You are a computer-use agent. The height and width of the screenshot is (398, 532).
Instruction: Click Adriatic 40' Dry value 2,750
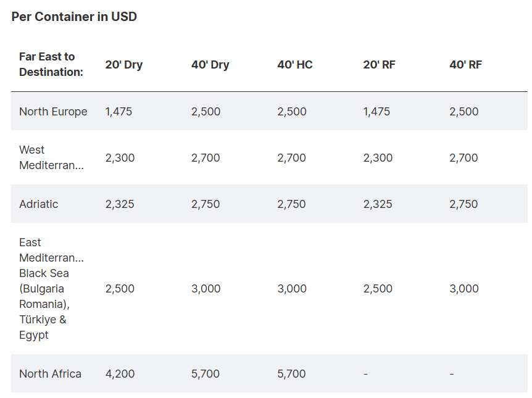[206, 204]
